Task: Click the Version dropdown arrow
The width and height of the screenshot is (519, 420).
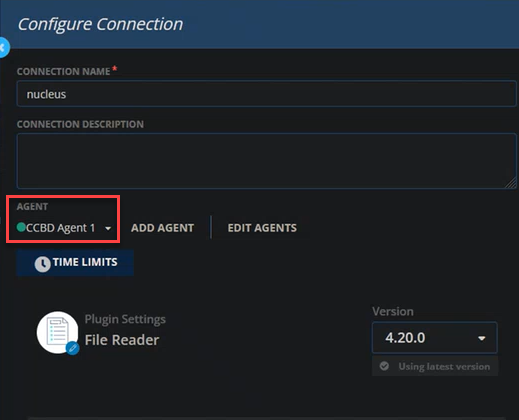Action: (x=482, y=339)
